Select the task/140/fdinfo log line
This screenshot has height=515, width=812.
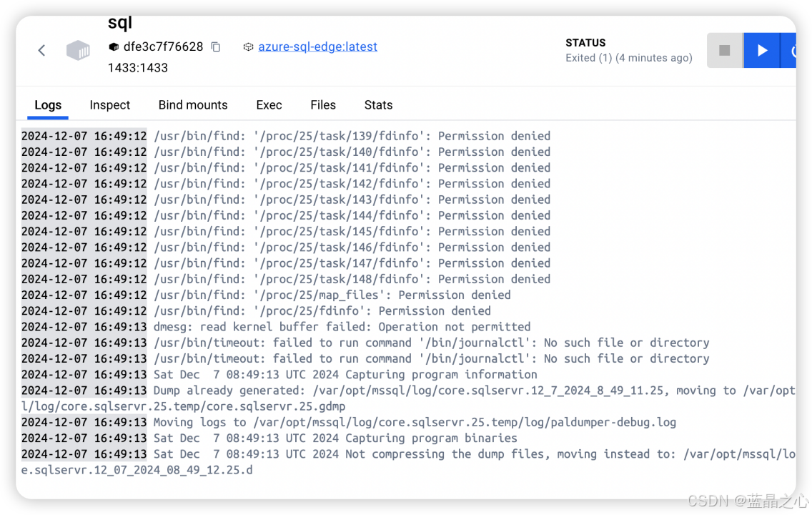286,152
